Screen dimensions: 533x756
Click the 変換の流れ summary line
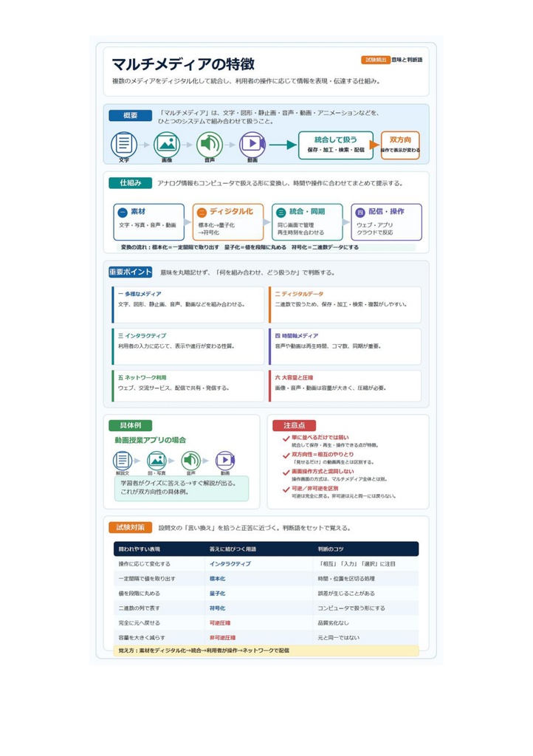(266, 247)
